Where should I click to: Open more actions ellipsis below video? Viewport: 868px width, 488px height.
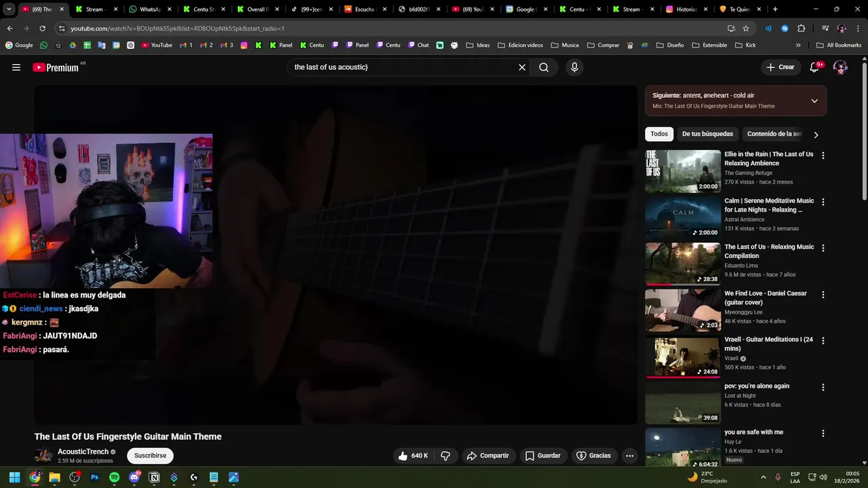click(629, 455)
